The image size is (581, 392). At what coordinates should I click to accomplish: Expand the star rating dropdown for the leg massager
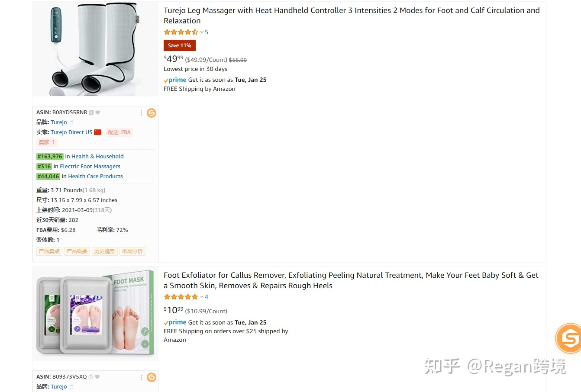(202, 32)
